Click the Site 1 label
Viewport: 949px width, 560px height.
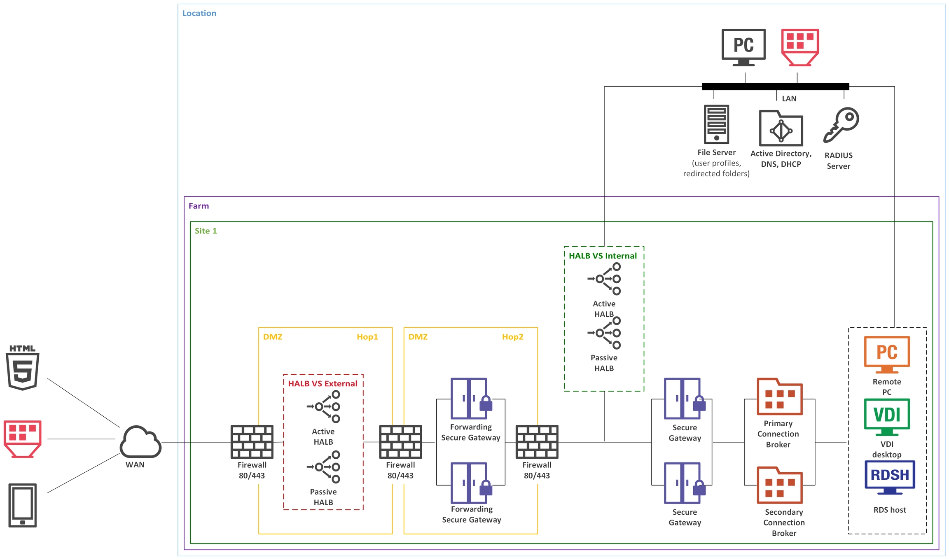[206, 231]
